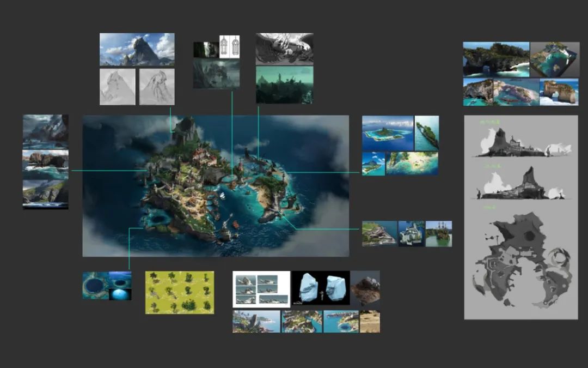Select the bottom green cliffside reference on left
The height and width of the screenshot is (368, 588).
click(x=45, y=194)
